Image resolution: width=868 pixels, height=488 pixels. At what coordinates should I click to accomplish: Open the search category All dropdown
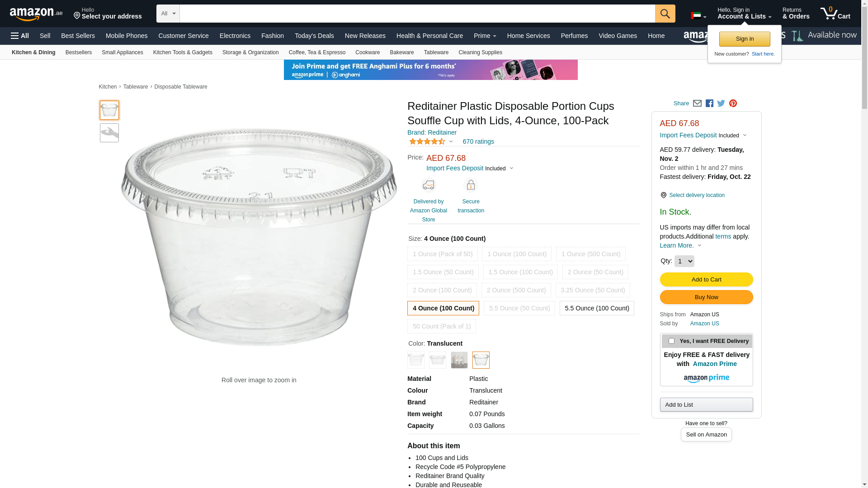point(168,14)
